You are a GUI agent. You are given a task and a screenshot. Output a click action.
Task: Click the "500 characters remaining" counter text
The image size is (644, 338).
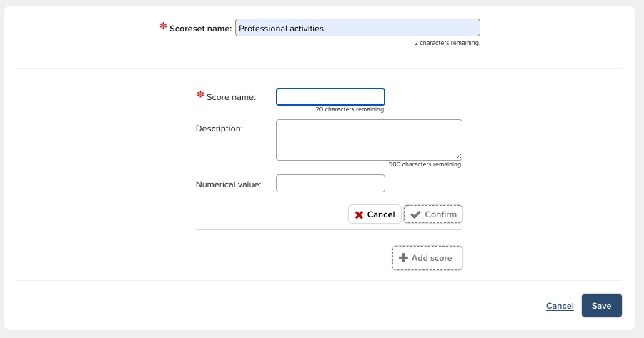pyautogui.click(x=425, y=164)
